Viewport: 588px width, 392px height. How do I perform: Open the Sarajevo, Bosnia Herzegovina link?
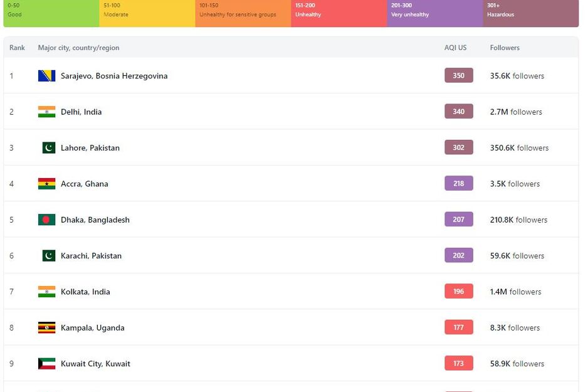pos(114,76)
